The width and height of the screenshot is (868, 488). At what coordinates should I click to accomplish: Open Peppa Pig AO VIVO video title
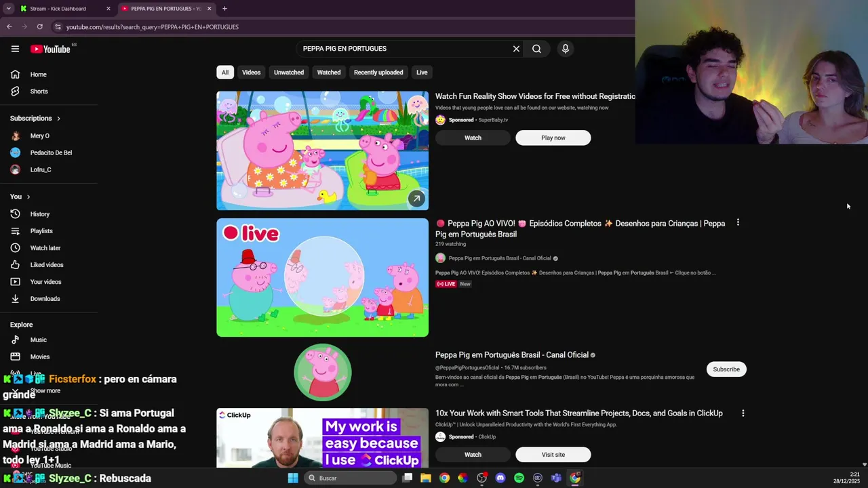coord(580,228)
